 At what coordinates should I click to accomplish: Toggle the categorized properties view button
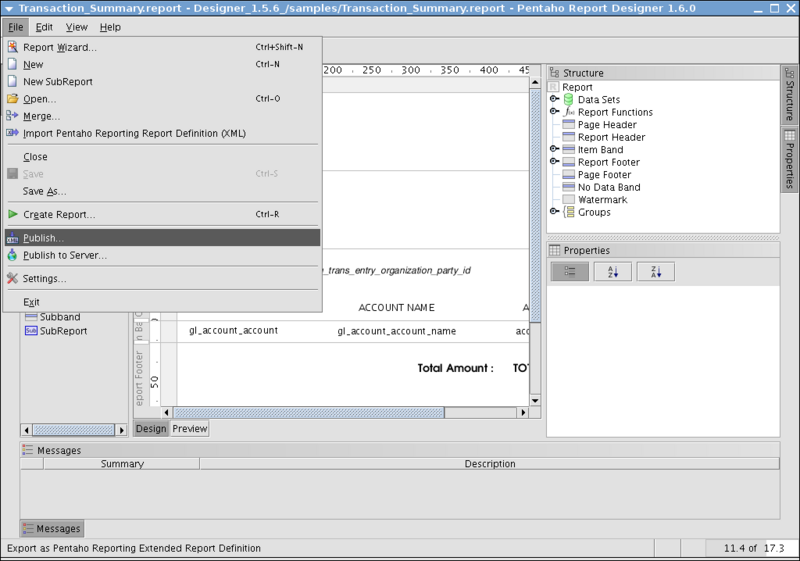click(570, 272)
